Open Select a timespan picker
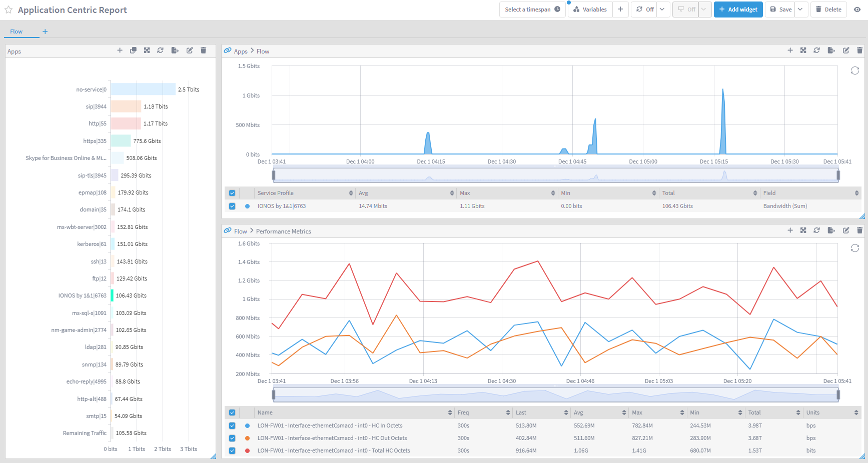Screen dimensions: 868x463 point(532,9)
